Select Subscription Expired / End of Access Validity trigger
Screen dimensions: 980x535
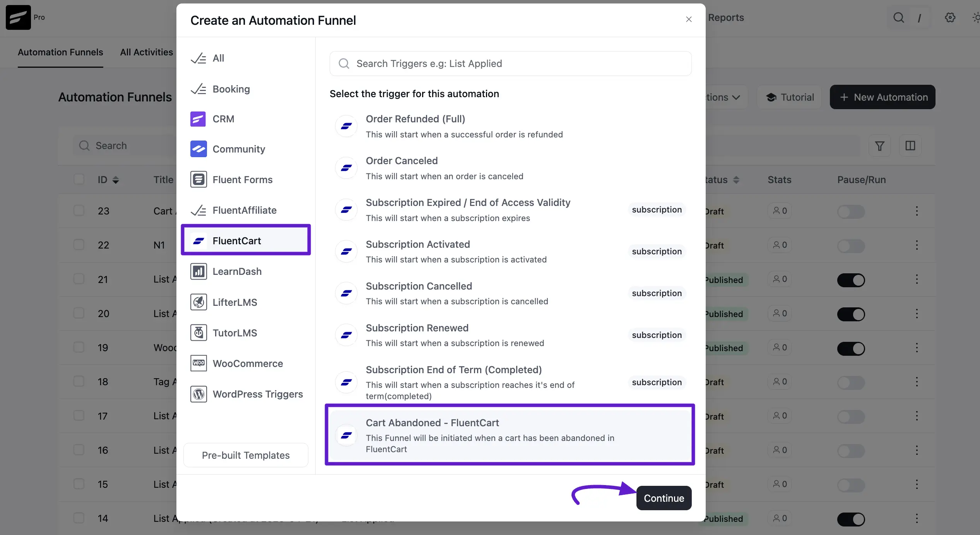[510, 210]
